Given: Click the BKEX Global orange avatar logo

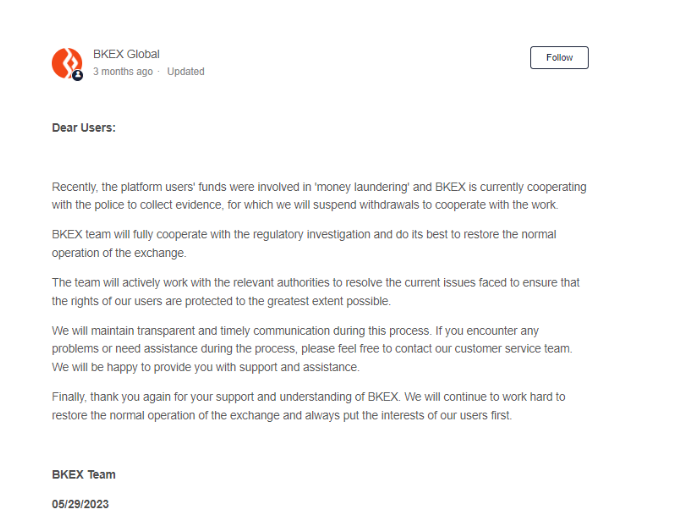Looking at the screenshot, I should coord(66,62).
